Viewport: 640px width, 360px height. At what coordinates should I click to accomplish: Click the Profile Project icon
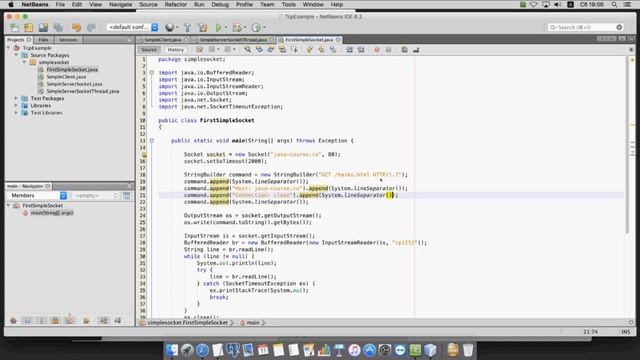pos(256,27)
